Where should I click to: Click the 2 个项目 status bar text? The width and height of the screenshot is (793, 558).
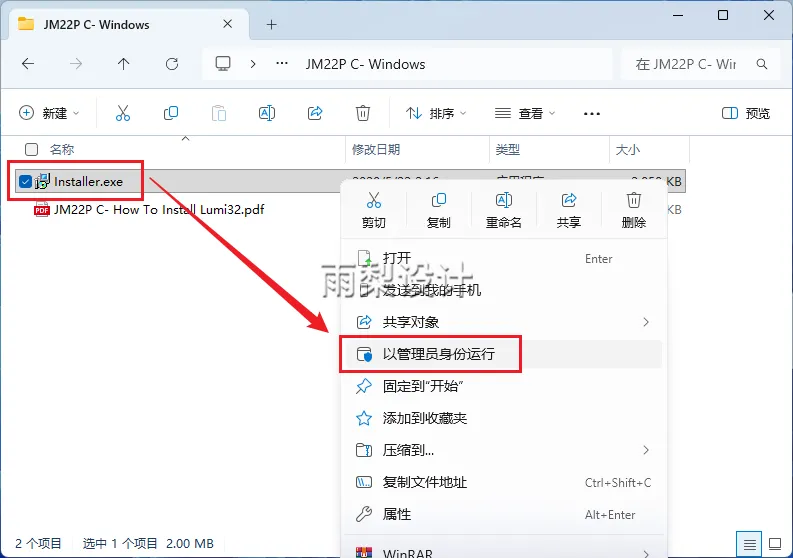pos(38,544)
